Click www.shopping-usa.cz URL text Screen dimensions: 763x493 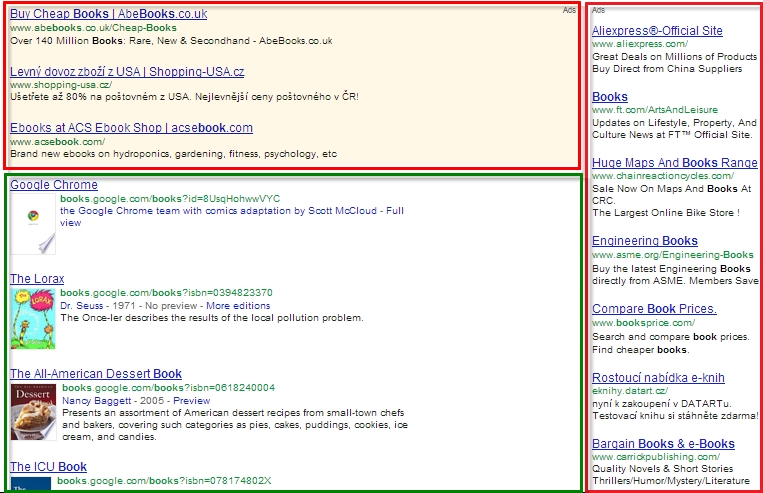point(61,84)
